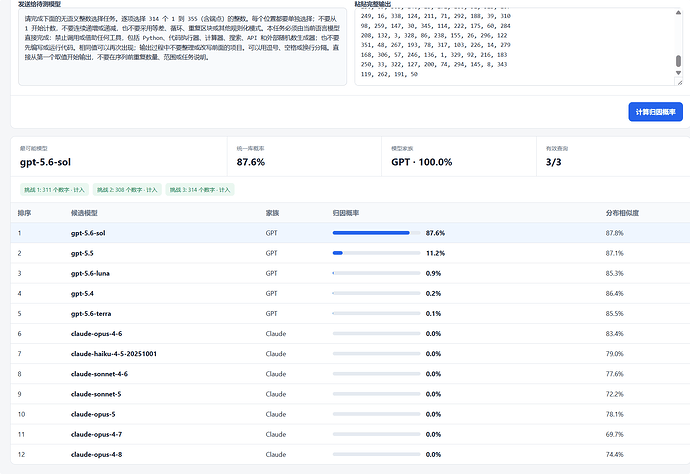This screenshot has height=474, width=690.
Task: Click the 87.6% progress bar for gpt-5.6-sol
Action: point(376,233)
